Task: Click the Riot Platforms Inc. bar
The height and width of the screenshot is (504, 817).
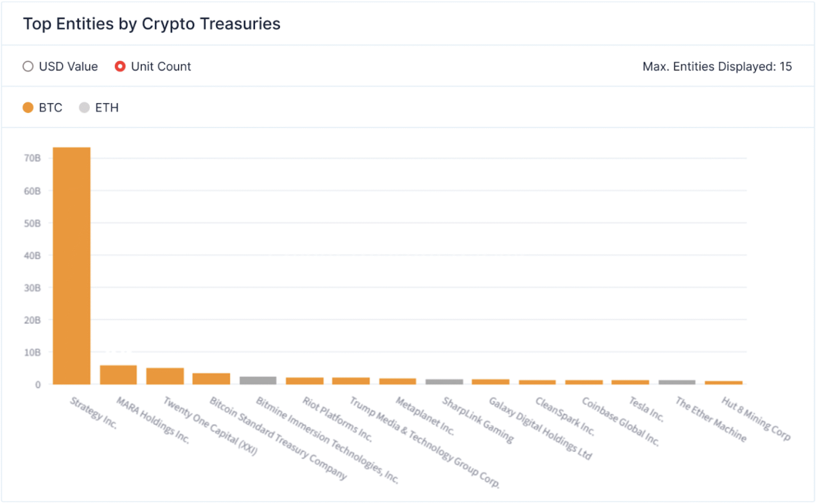Action: 304,381
